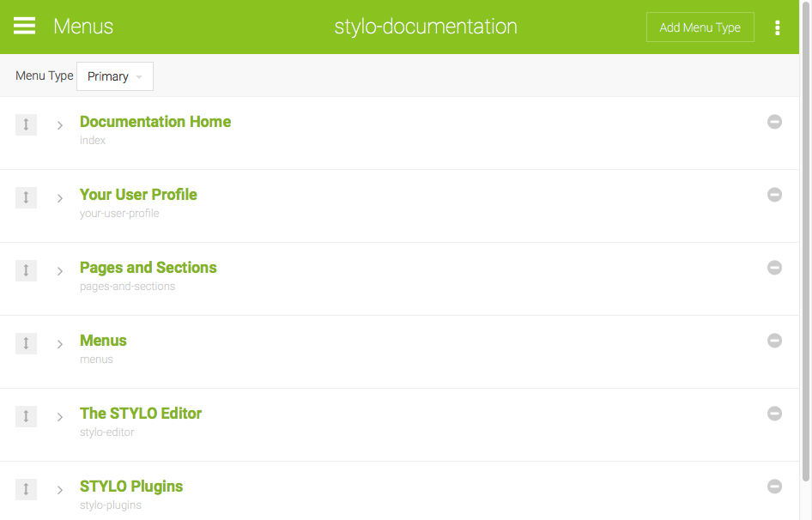Screen dimensions: 812x520
Task: Select the Your User Profile title
Action: (x=138, y=195)
